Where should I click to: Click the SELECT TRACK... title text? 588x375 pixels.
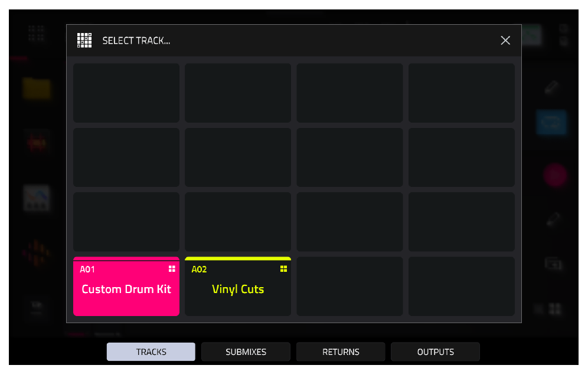pyautogui.click(x=136, y=41)
